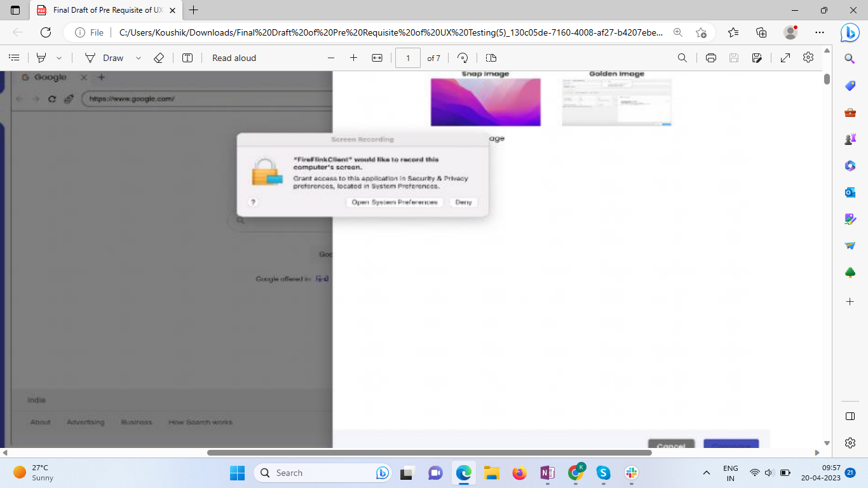This screenshot has width=868, height=488.
Task: Rotate the PDF pages
Action: (x=463, y=58)
